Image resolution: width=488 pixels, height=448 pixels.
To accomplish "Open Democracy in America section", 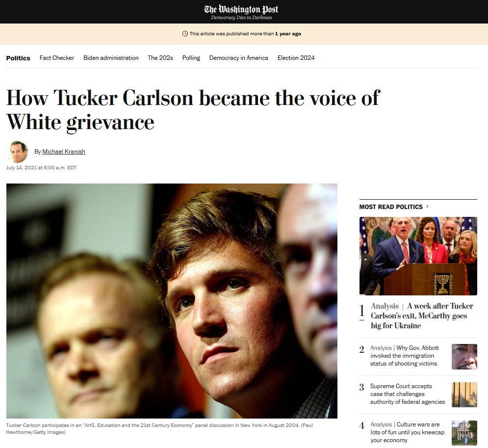I will (239, 58).
